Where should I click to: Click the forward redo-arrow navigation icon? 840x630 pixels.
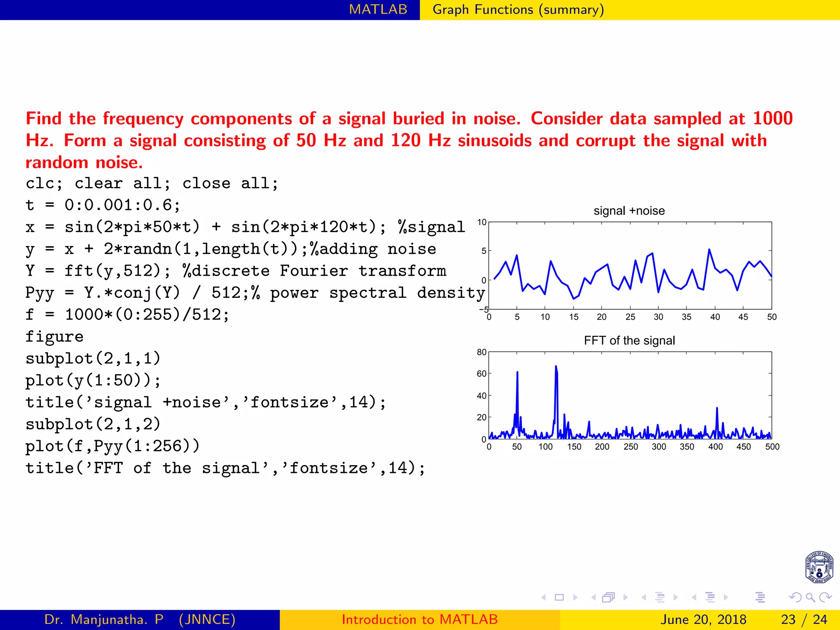[825, 598]
